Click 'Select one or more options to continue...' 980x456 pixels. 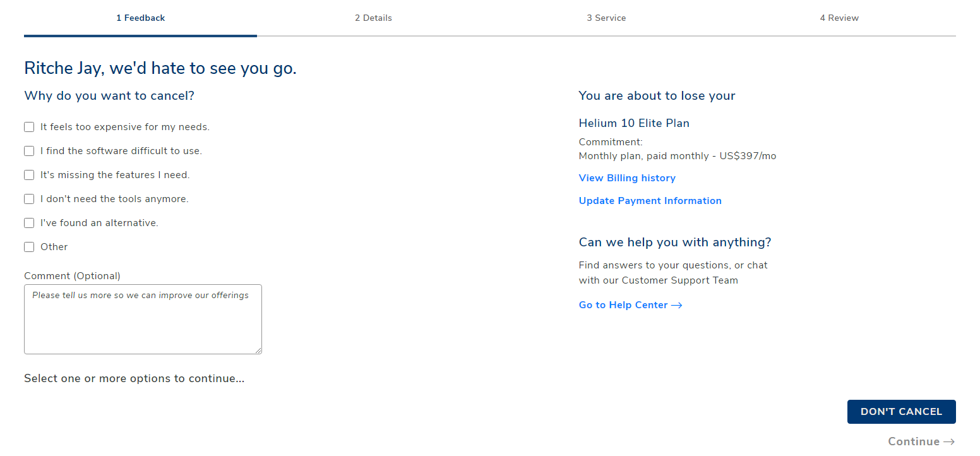click(x=134, y=378)
